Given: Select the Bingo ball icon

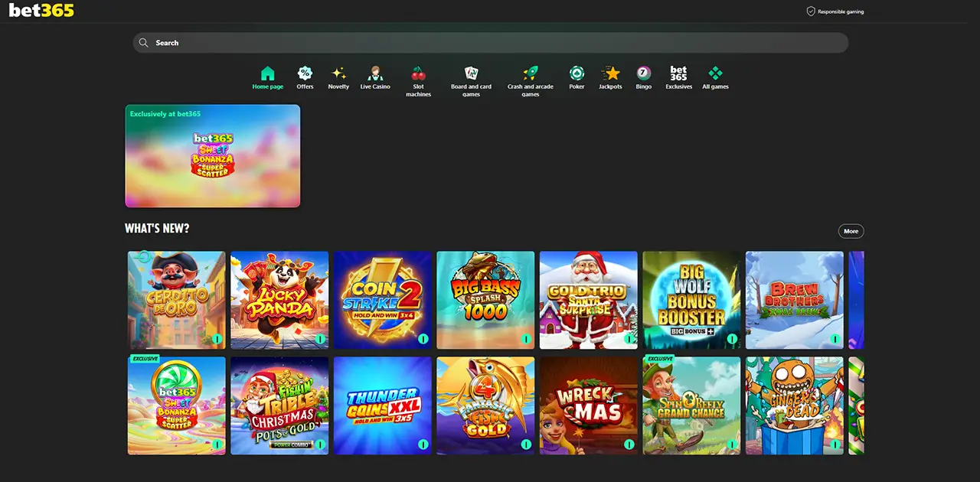Looking at the screenshot, I should click(643, 74).
